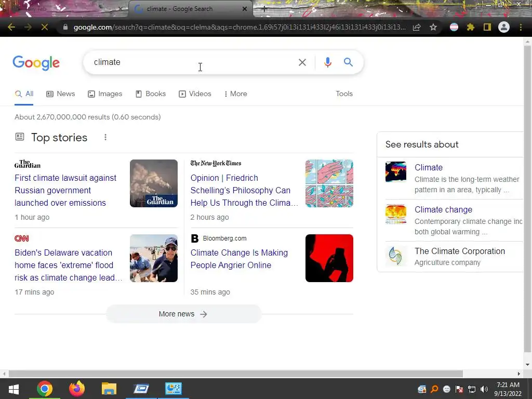Open site info lock icon
The height and width of the screenshot is (399, 532).
tap(65, 27)
